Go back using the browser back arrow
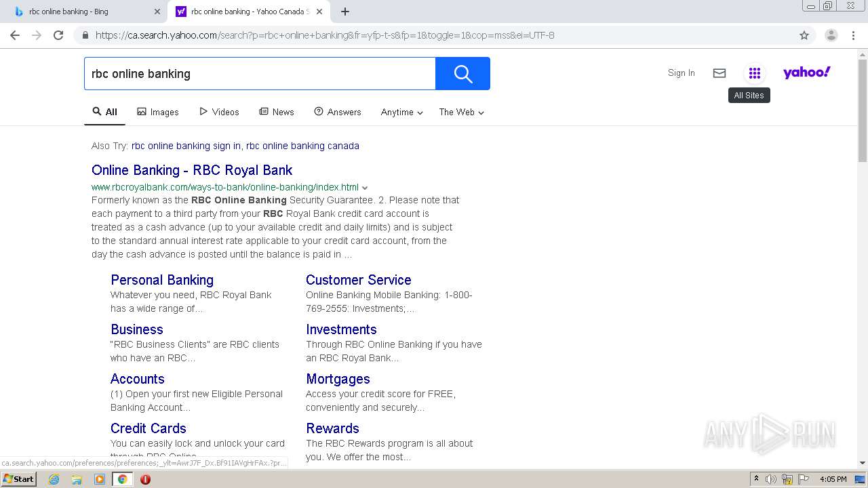The height and width of the screenshot is (488, 868). (15, 35)
